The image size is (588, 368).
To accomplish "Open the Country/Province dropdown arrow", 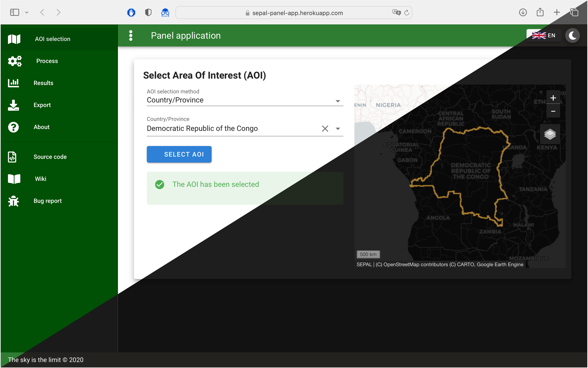I will pos(338,129).
